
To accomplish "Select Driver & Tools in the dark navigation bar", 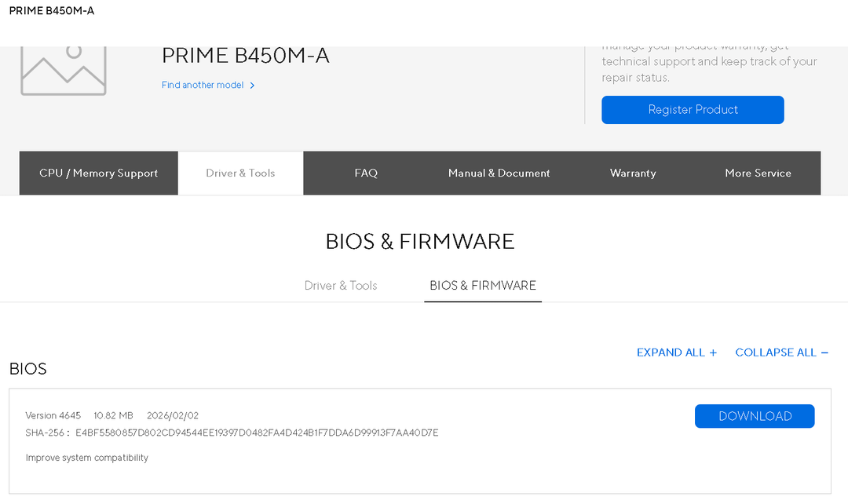I will click(x=240, y=173).
